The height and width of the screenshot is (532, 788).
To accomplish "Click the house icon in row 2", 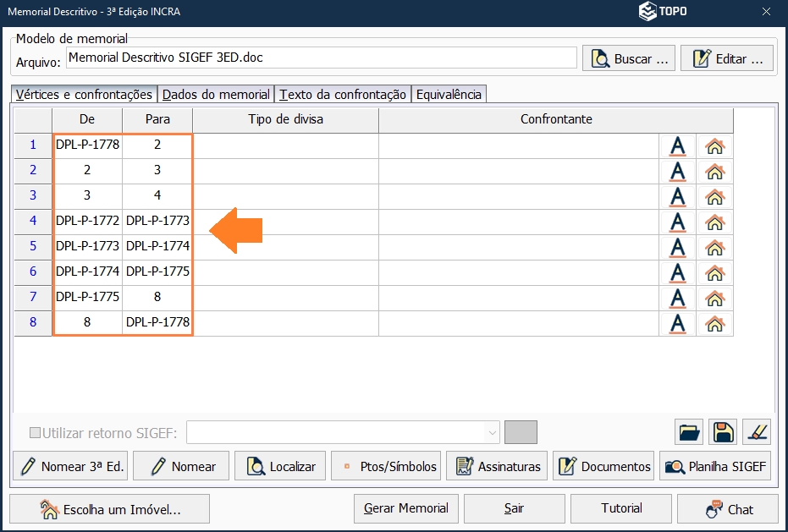I will [x=714, y=172].
